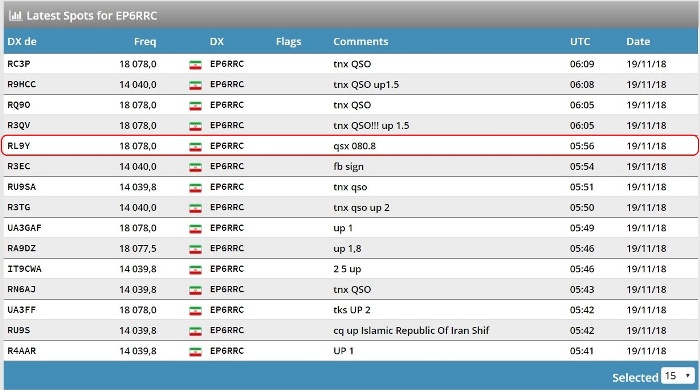Click comment 'tks UP 2'
The width and height of the screenshot is (700, 390).
click(x=352, y=310)
